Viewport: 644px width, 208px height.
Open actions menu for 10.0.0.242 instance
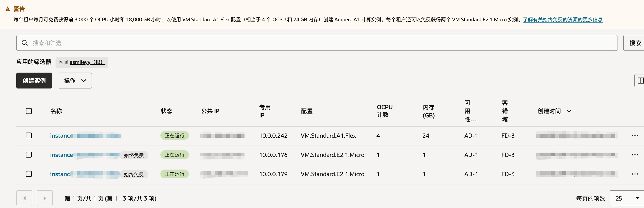pyautogui.click(x=635, y=136)
